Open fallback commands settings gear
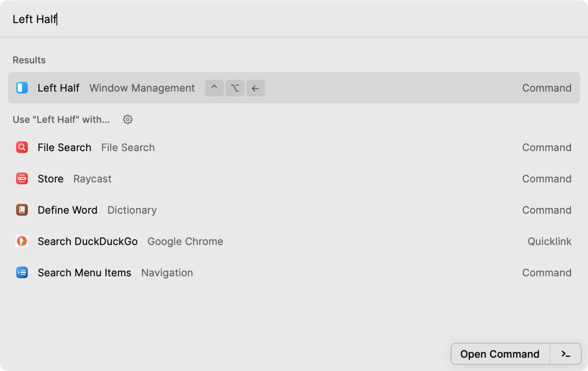Viewport: 588px width, 371px height. (128, 120)
